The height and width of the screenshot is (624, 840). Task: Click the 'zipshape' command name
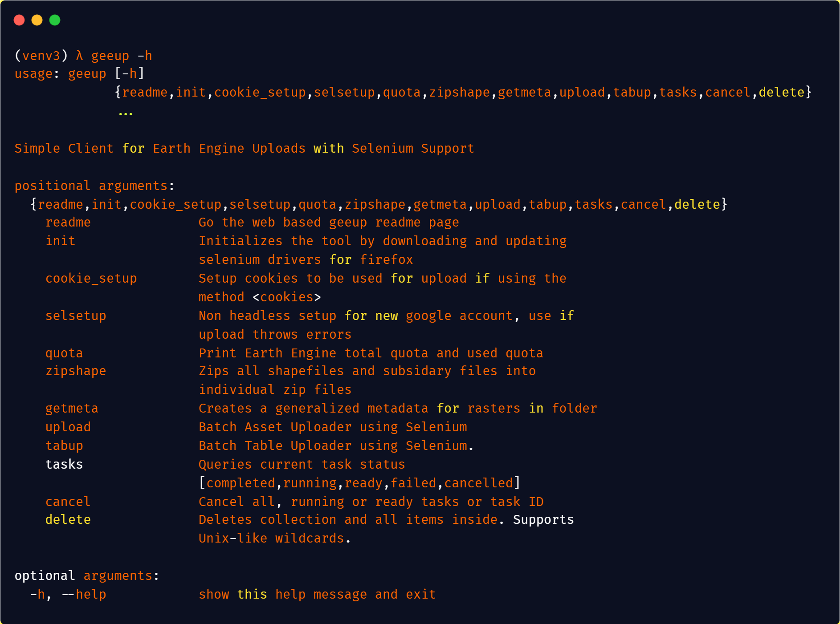[x=76, y=371]
